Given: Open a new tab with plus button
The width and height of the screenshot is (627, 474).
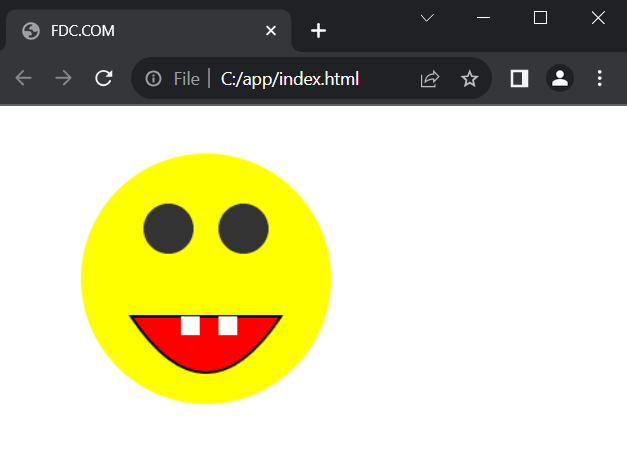Looking at the screenshot, I should (318, 30).
